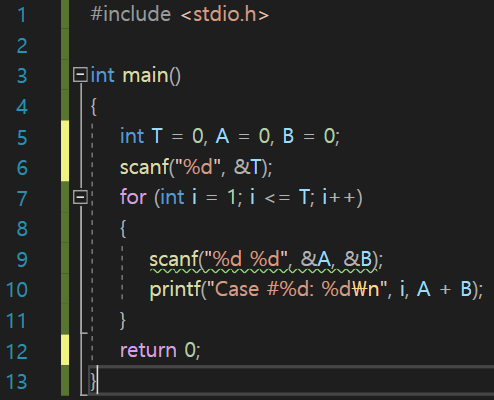This screenshot has height=400, width=494.
Task: Click the underlined scanf on line 9
Action: pos(174,259)
